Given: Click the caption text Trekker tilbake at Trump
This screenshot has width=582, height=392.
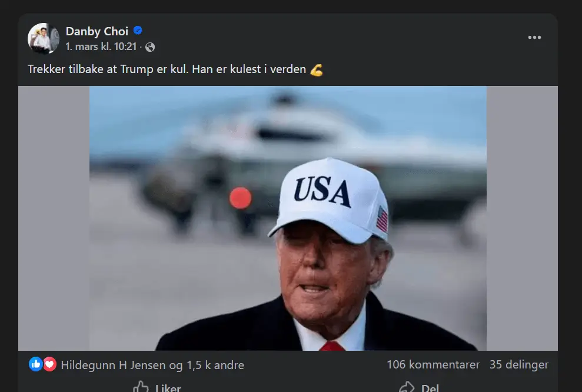Looking at the screenshot, I should pos(90,69).
